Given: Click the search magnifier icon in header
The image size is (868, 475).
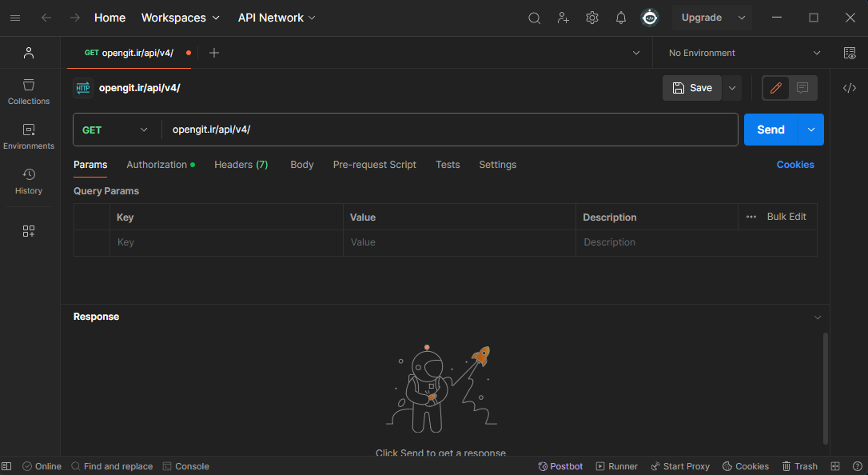Looking at the screenshot, I should [535, 18].
